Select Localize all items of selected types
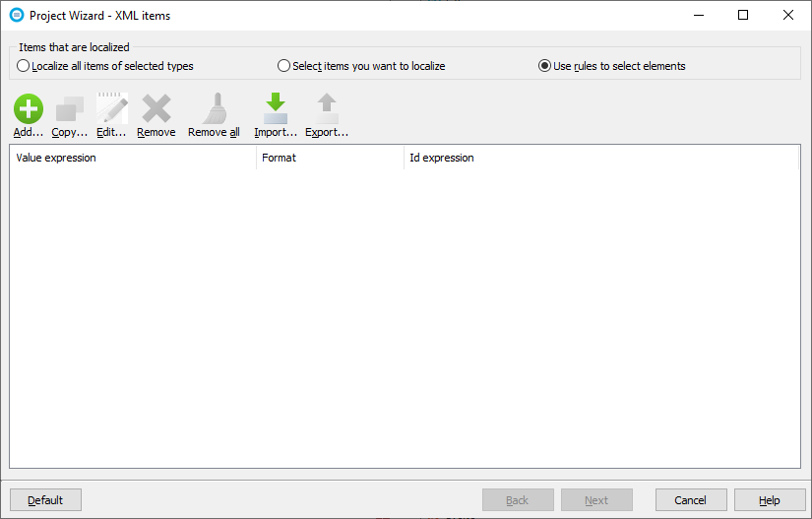 point(24,66)
